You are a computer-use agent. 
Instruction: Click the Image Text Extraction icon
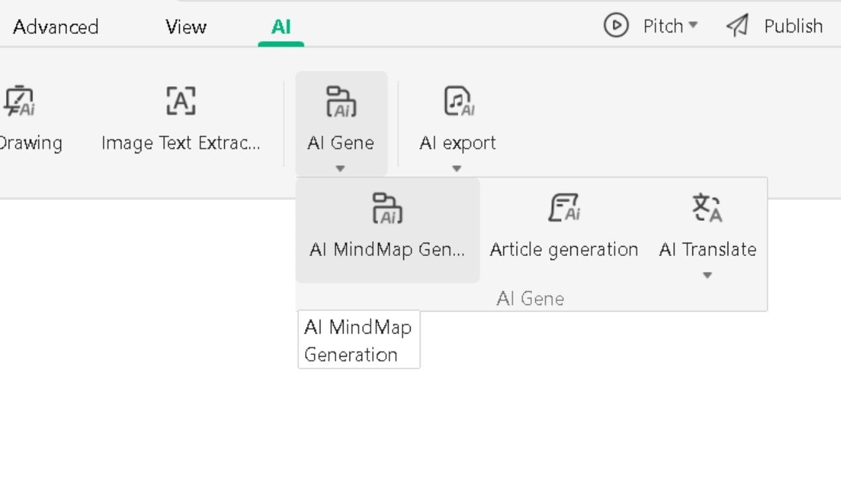(x=180, y=100)
